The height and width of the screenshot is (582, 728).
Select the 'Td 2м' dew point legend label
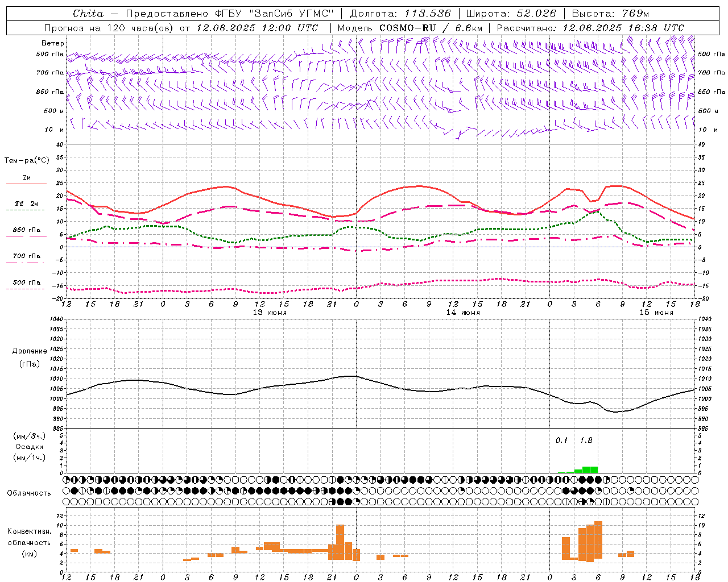(26, 203)
